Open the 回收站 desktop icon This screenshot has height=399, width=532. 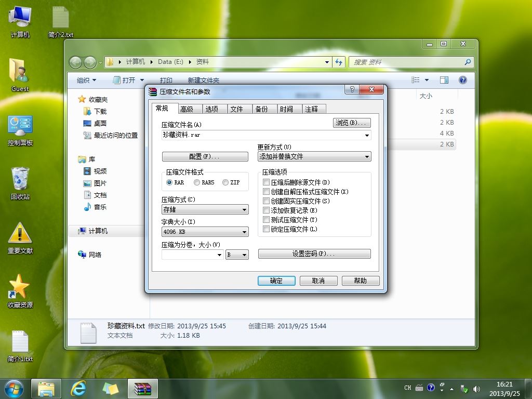[20, 183]
